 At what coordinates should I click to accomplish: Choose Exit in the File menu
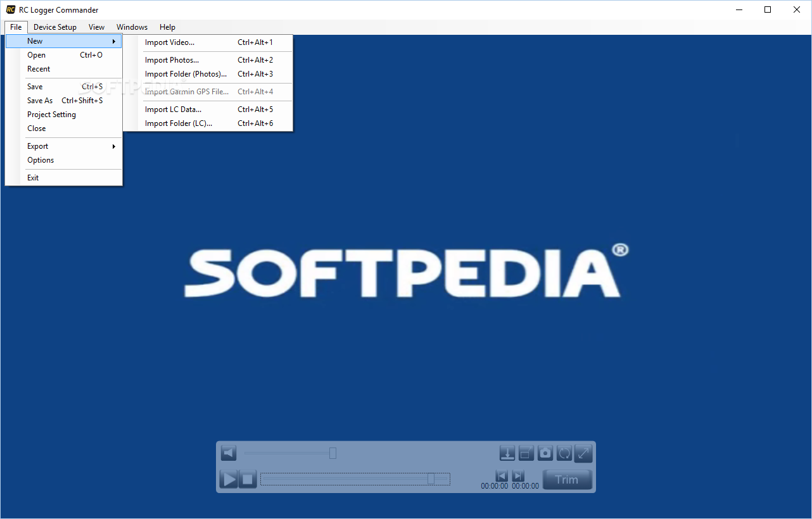pyautogui.click(x=64, y=178)
